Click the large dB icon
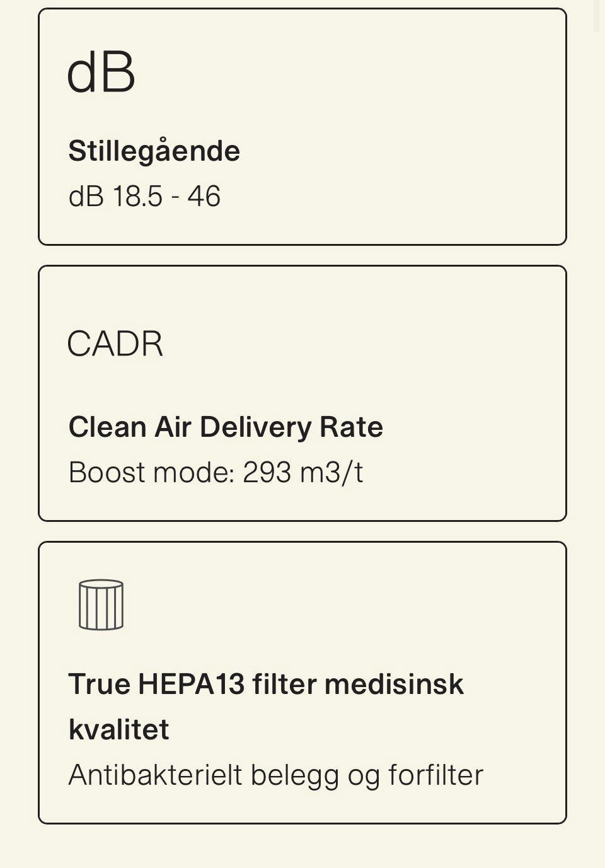The width and height of the screenshot is (605, 868). 101,72
